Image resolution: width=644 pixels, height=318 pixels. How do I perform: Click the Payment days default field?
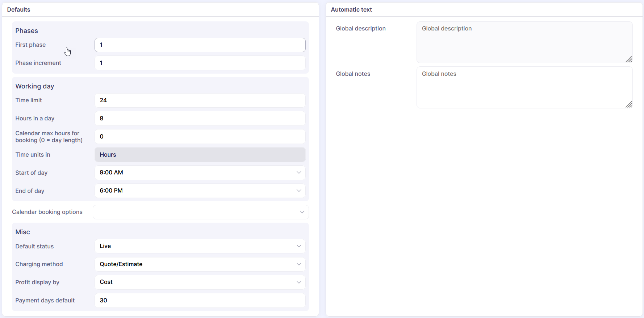[x=200, y=300]
